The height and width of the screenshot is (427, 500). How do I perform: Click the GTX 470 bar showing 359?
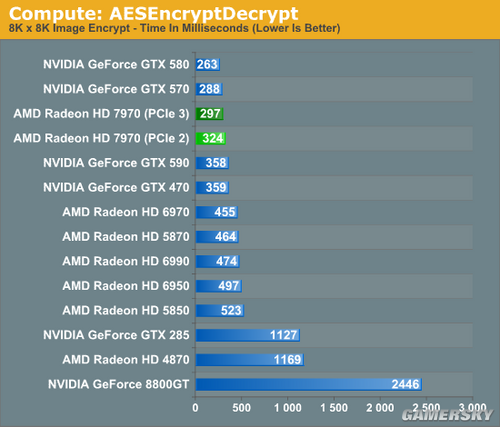[x=212, y=187]
